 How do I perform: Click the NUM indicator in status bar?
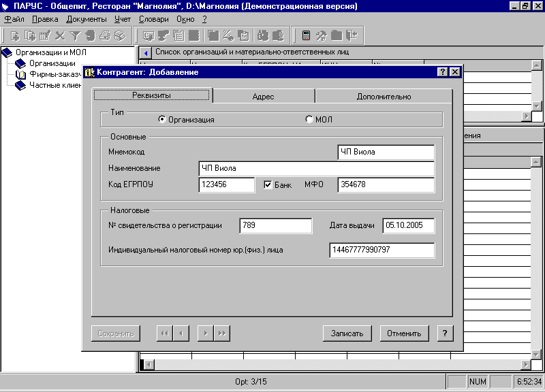coord(478,382)
